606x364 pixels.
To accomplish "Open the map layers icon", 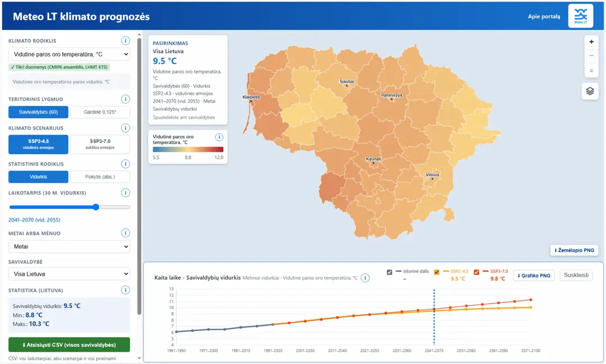I will pyautogui.click(x=590, y=91).
